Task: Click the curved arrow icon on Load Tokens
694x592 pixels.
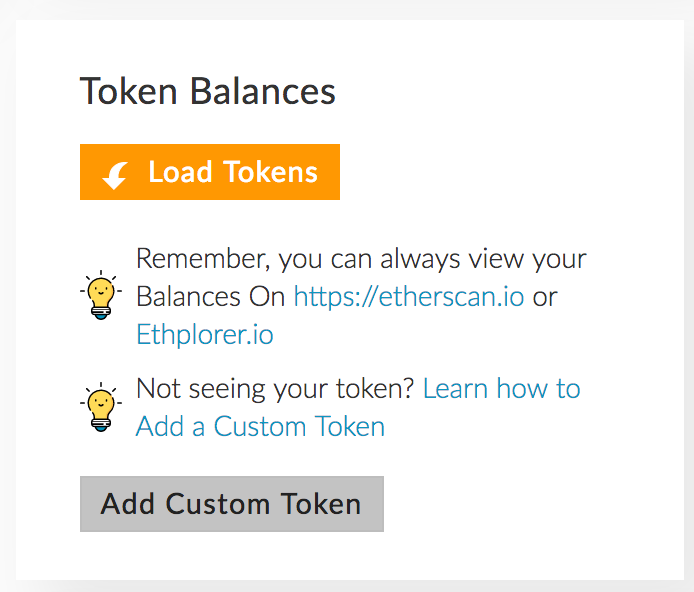Action: tap(115, 175)
